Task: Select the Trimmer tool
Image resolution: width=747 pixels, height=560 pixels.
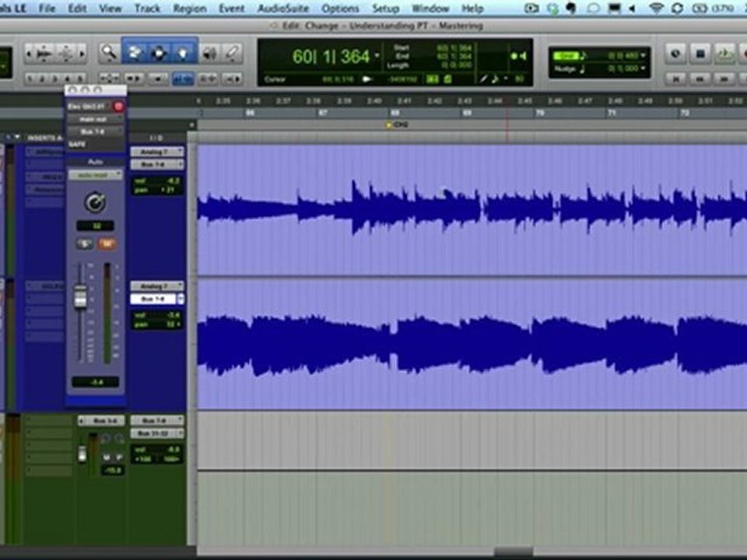Action: tap(135, 52)
